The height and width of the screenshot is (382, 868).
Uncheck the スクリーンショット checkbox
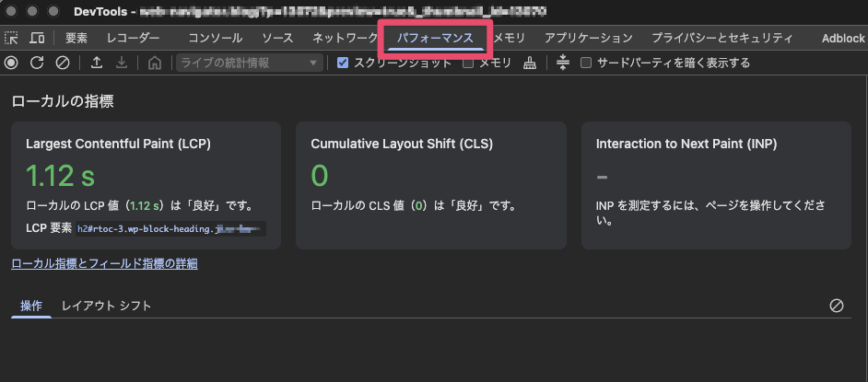click(343, 63)
